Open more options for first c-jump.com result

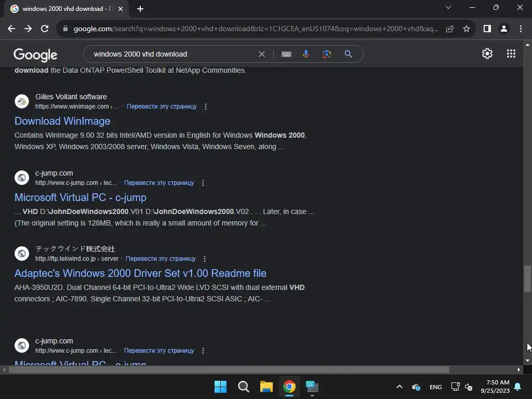point(203,183)
